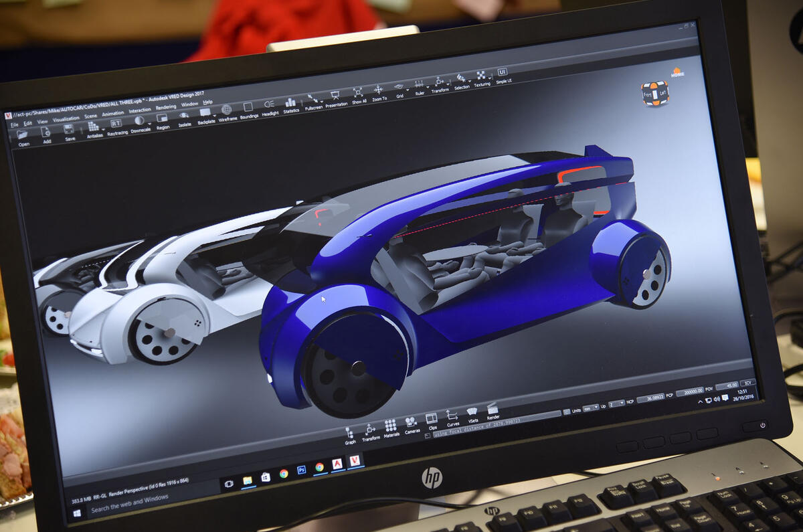Click the Open file button

23,135
